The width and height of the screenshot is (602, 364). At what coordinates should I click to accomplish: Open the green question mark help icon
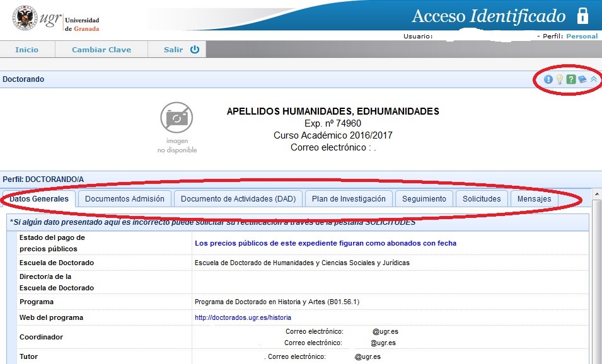(x=570, y=79)
